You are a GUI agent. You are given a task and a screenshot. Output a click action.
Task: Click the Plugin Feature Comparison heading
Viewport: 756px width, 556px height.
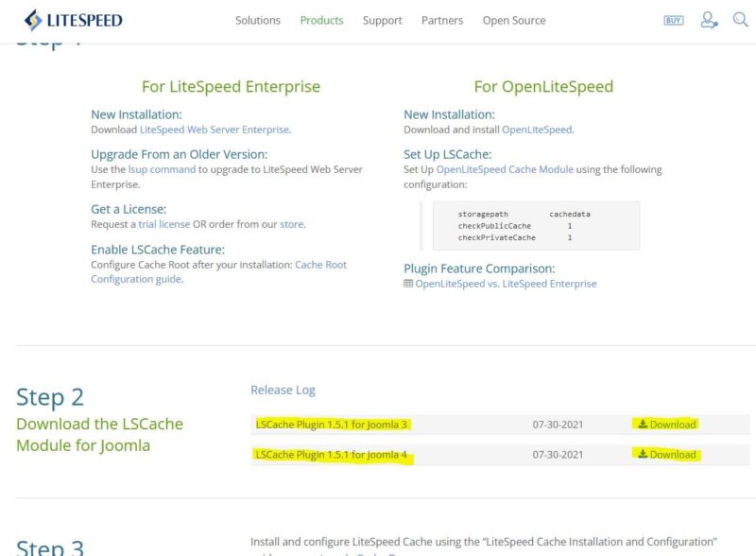click(x=479, y=269)
